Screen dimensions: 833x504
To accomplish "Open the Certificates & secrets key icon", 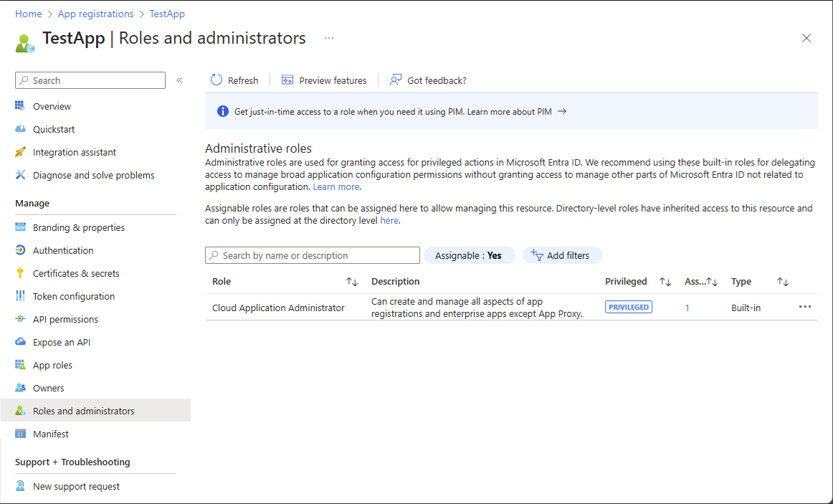I will [20, 273].
